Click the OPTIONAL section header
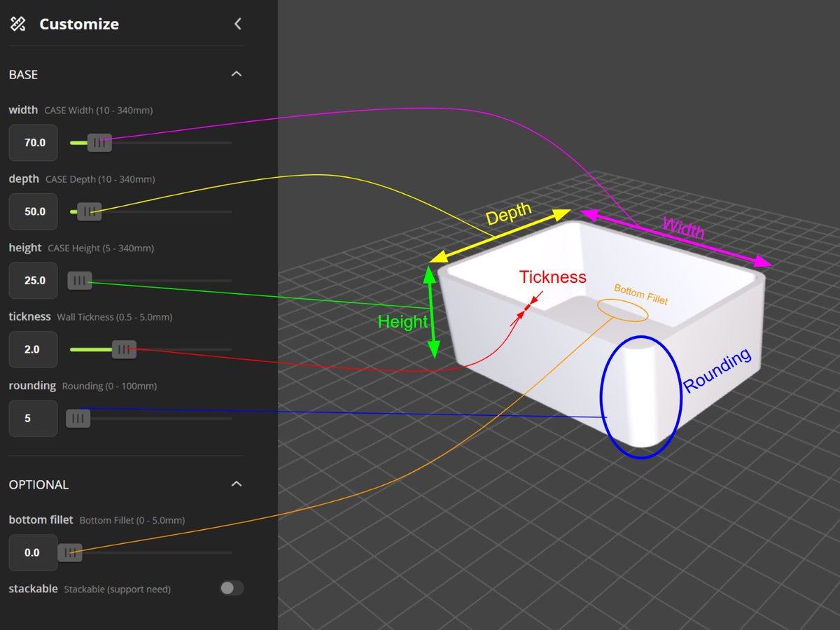Screen dimensions: 840x630 click(x=38, y=484)
